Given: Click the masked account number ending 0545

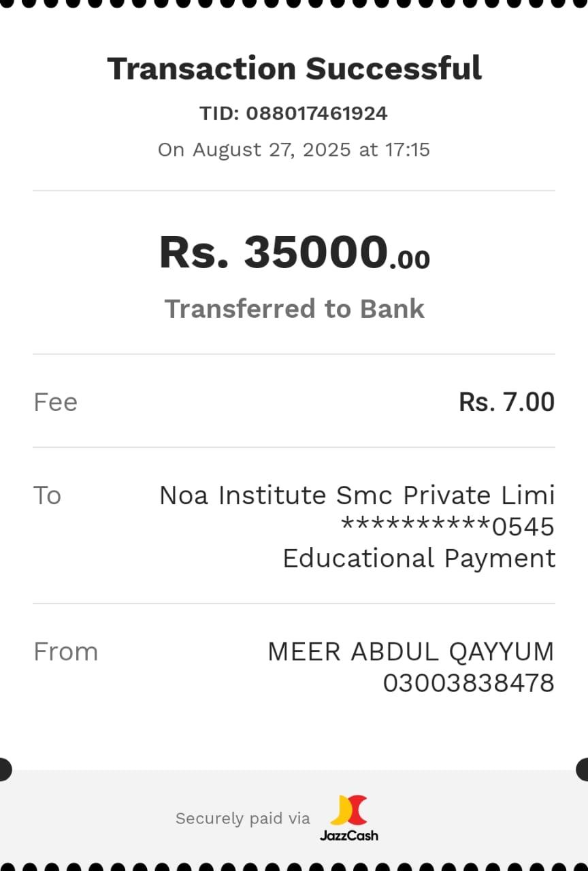Looking at the screenshot, I should pos(448,527).
